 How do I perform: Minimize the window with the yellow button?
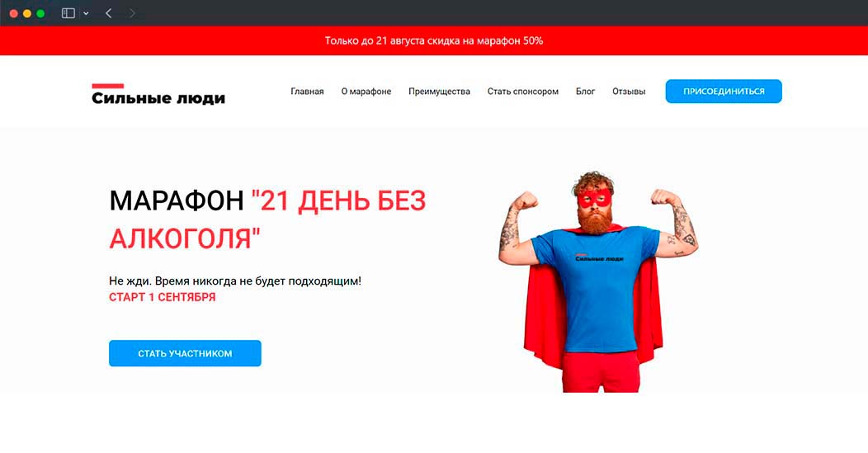27,13
